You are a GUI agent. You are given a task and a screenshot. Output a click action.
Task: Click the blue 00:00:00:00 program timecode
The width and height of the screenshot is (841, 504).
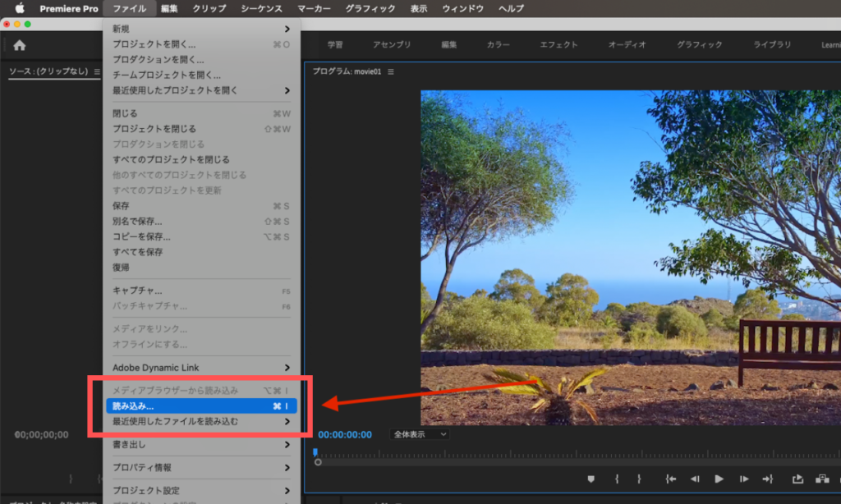[x=345, y=435]
